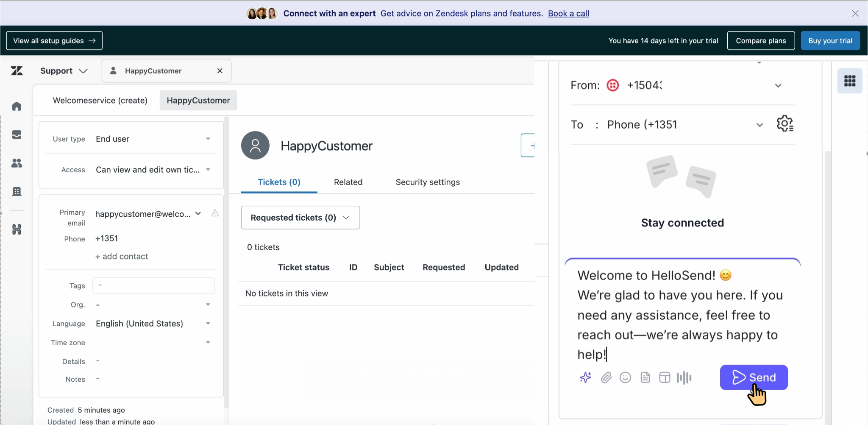The height and width of the screenshot is (425, 868).
Task: Click the Details field value
Action: 98,361
